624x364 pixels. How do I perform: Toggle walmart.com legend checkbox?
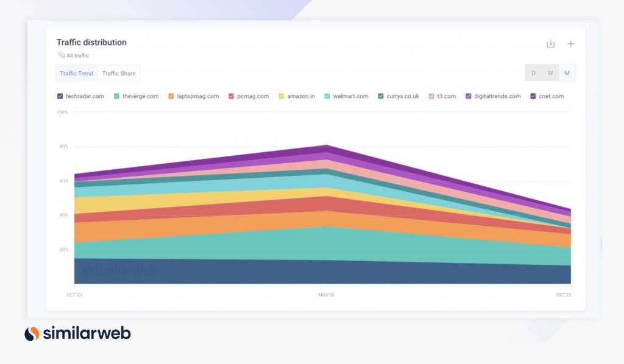(x=327, y=96)
